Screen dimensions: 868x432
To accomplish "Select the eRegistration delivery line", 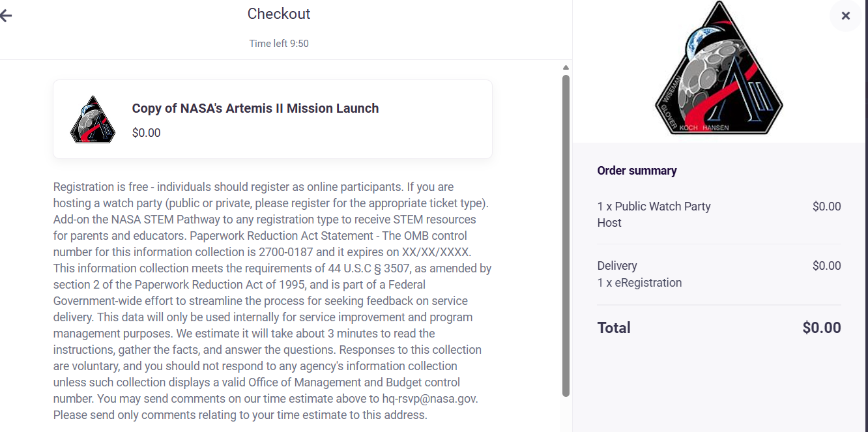I will [x=639, y=283].
